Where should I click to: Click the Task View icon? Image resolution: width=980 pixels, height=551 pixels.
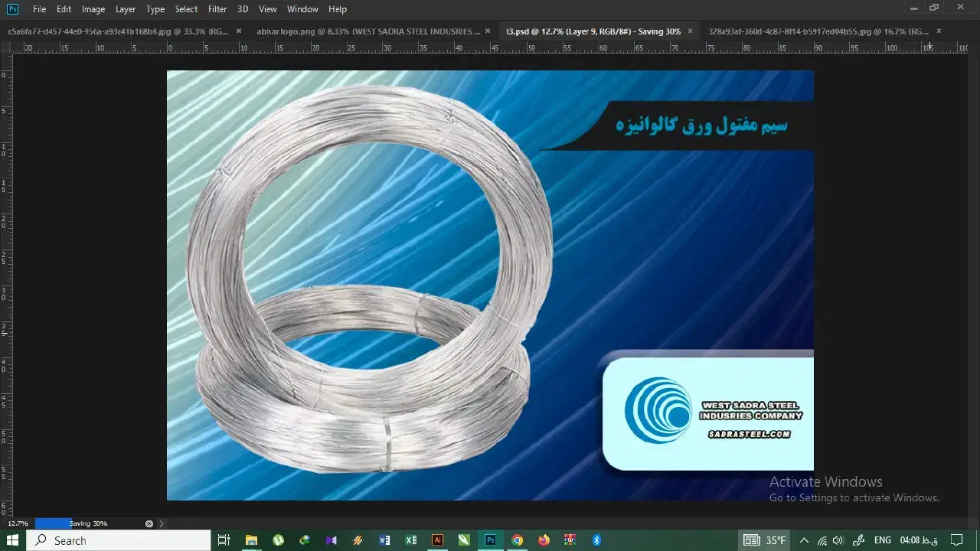pyautogui.click(x=224, y=540)
